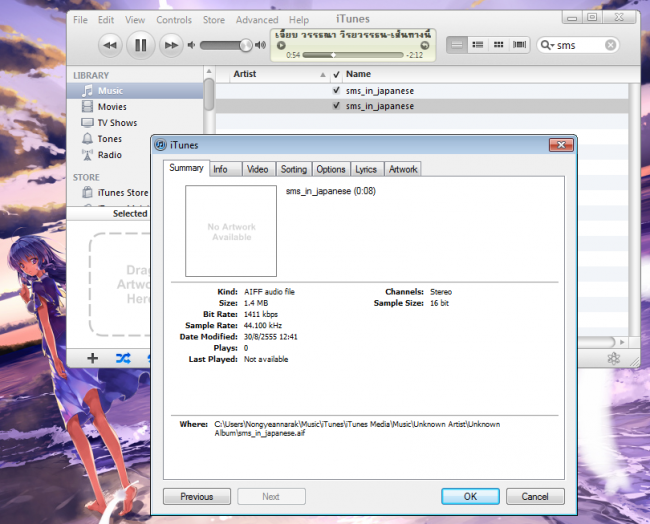Image resolution: width=650 pixels, height=524 pixels.
Task: Click the rewind previous track button
Action: pyautogui.click(x=110, y=45)
